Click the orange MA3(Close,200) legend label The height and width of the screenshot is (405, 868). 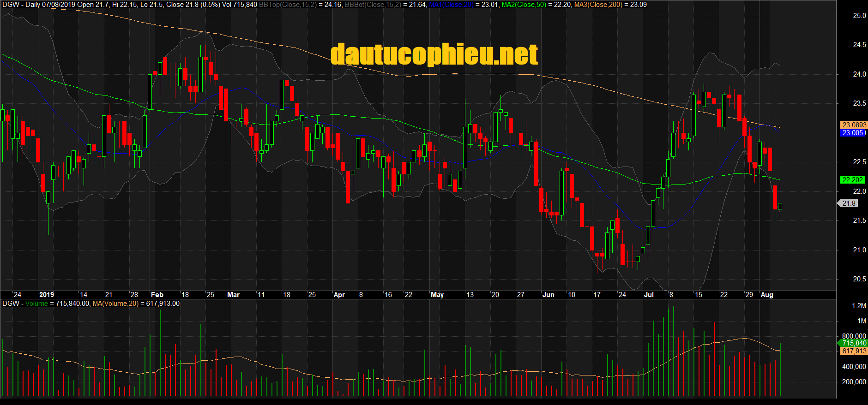click(x=597, y=5)
